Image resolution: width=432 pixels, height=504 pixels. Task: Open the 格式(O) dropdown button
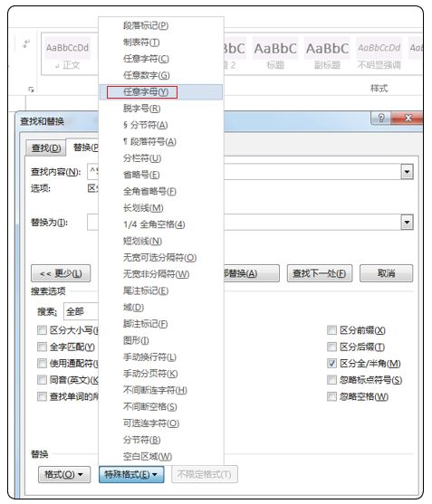[x=64, y=474]
